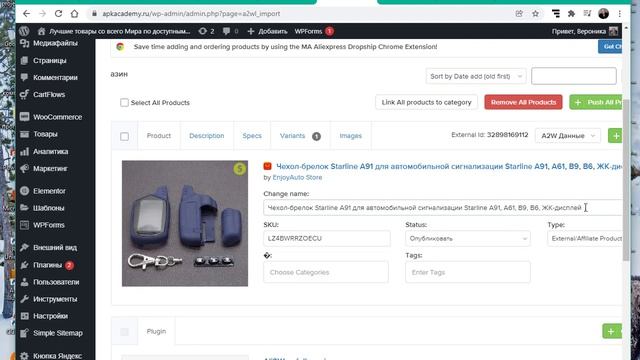Click the product search input field
640x360 pixels.
(574, 76)
